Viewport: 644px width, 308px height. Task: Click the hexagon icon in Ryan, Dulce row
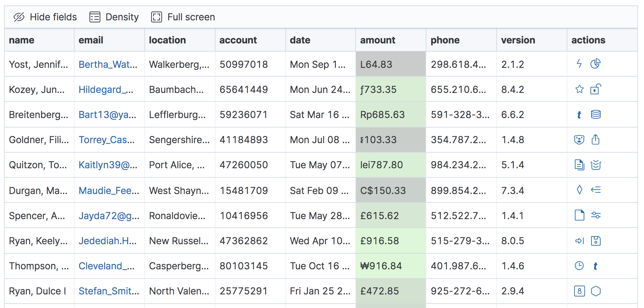[x=596, y=291]
